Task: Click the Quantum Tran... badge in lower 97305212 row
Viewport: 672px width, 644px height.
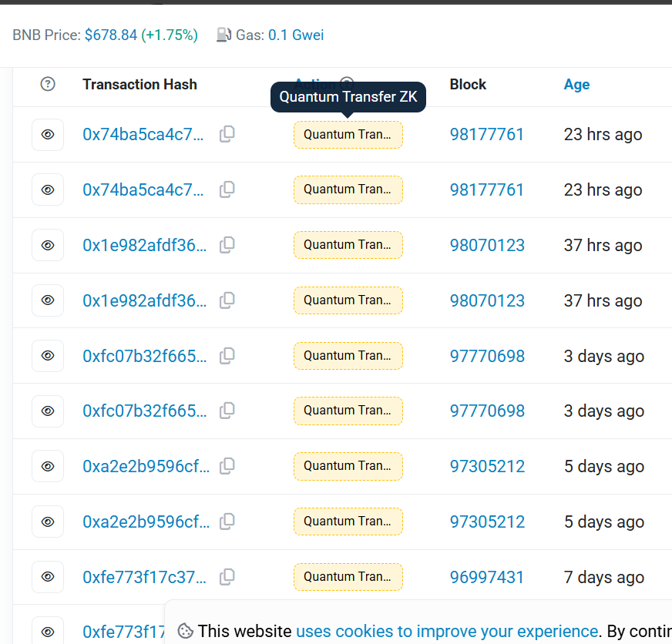Action: coord(348,522)
